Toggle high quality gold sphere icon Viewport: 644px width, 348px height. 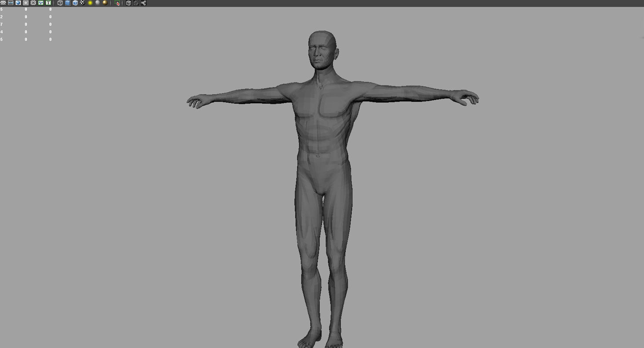105,3
